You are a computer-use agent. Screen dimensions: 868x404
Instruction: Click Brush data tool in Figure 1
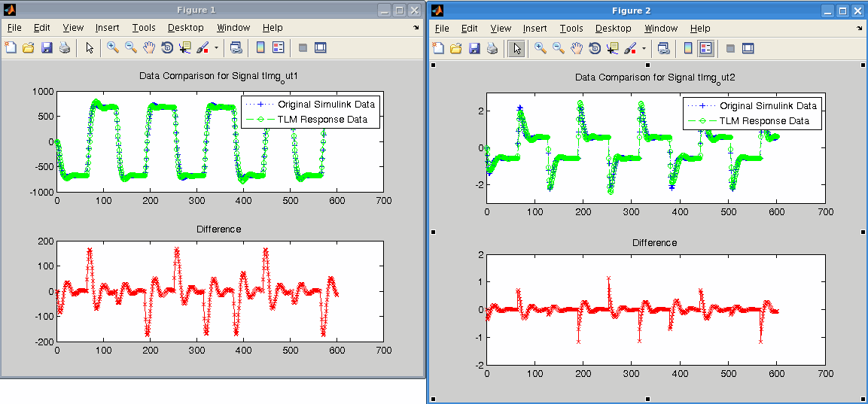[202, 48]
